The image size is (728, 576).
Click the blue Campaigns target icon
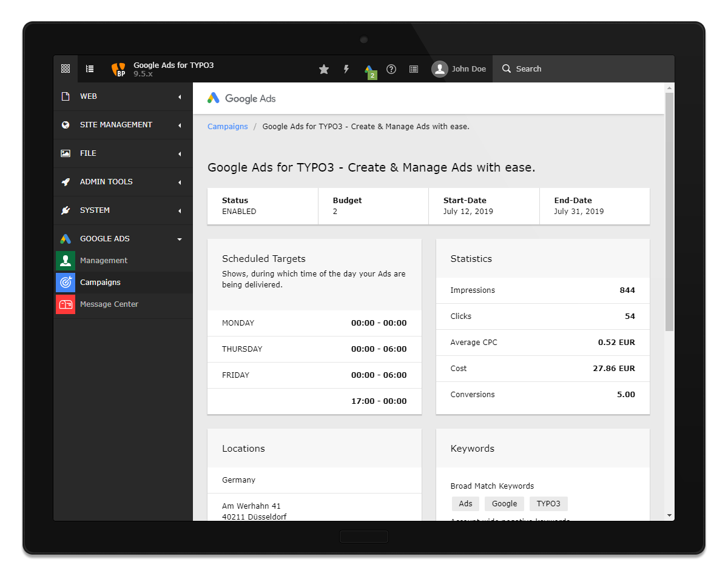(66, 283)
